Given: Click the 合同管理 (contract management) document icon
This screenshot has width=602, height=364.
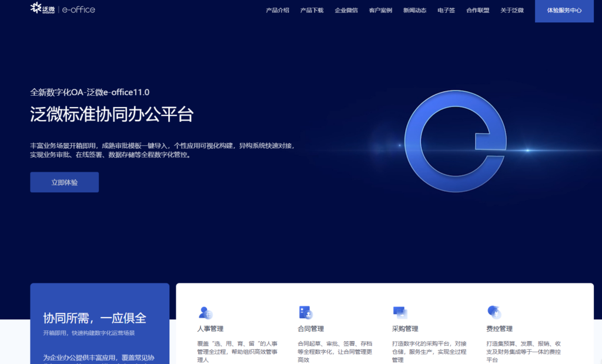Looking at the screenshot, I should 305,312.
